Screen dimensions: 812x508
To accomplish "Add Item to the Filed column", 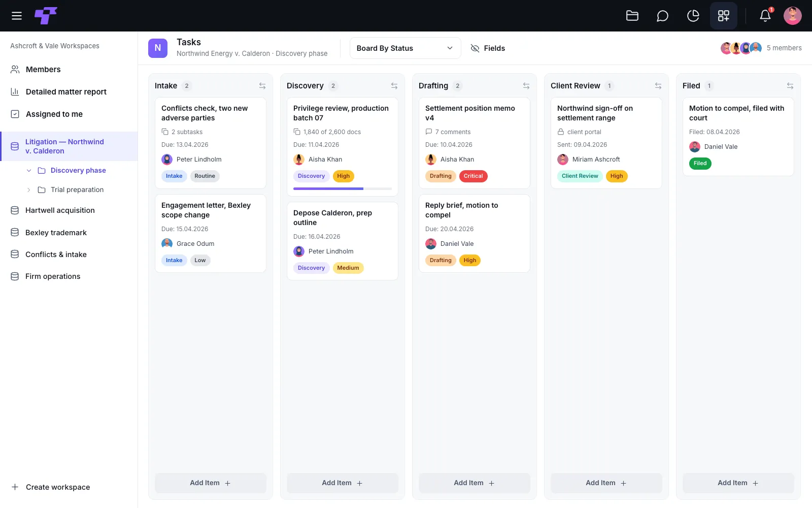I will [x=738, y=483].
